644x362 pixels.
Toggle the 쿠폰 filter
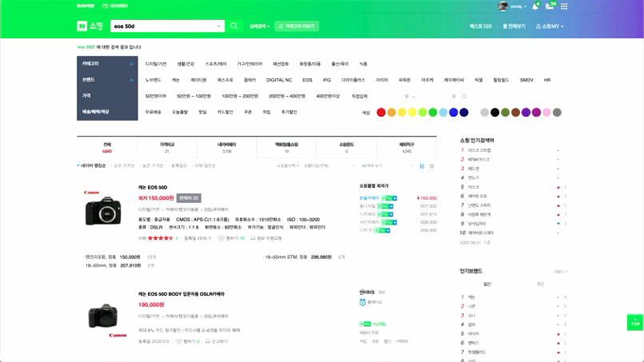tap(248, 112)
